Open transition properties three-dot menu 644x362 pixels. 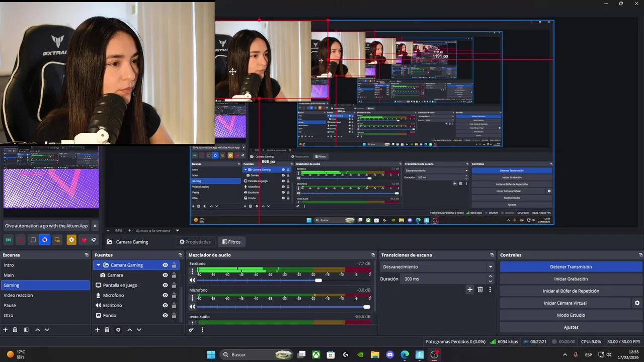click(490, 289)
